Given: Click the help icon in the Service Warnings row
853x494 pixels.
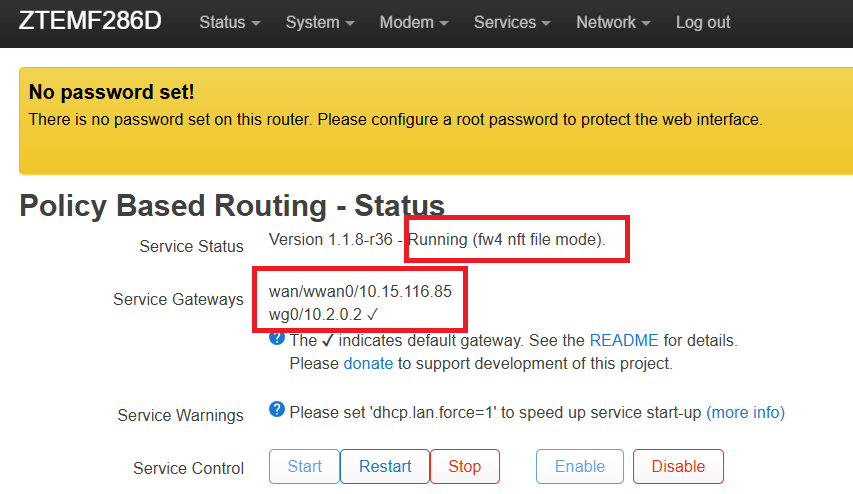Looking at the screenshot, I should [x=277, y=411].
